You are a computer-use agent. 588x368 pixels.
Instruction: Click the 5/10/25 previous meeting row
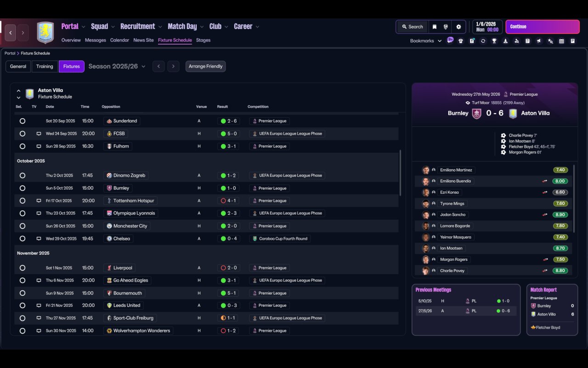[x=466, y=301]
